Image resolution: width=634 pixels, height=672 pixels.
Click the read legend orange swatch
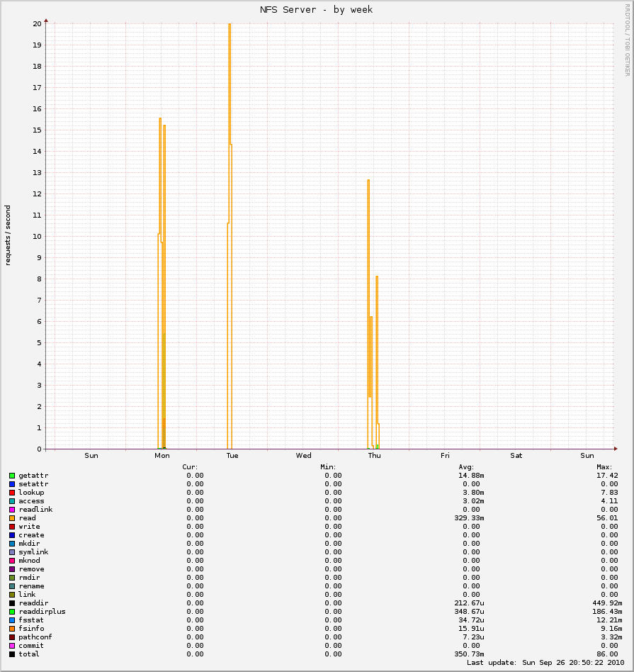click(x=12, y=518)
